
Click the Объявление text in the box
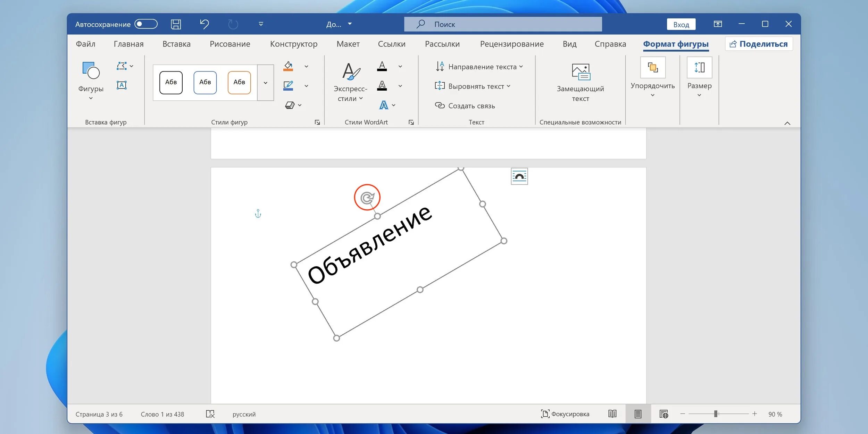pos(370,244)
